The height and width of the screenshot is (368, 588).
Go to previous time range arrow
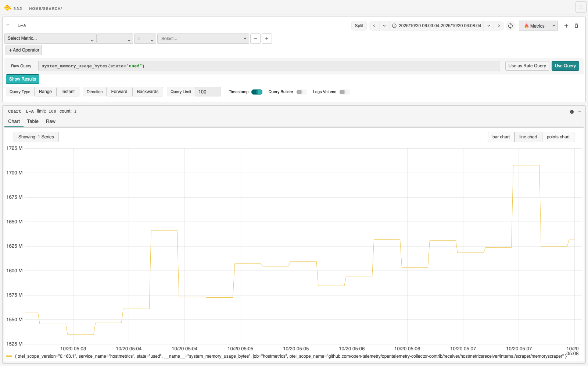pos(374,26)
